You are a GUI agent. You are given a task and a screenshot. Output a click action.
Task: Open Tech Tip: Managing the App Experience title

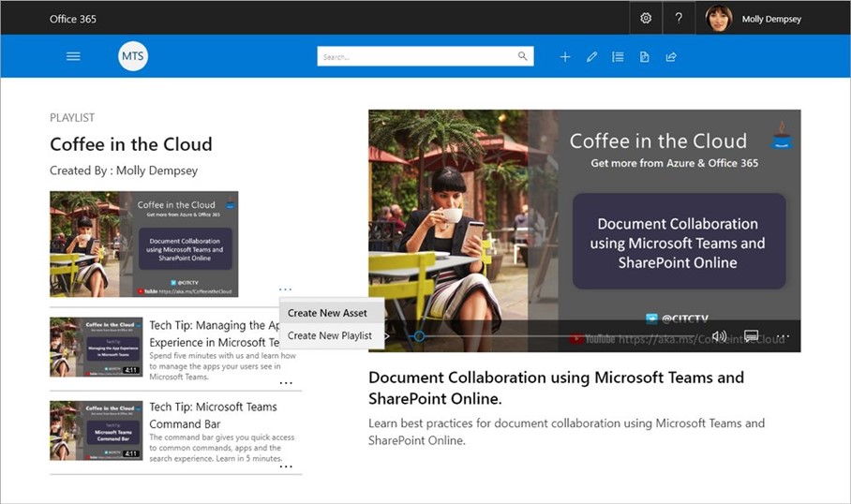(x=215, y=334)
